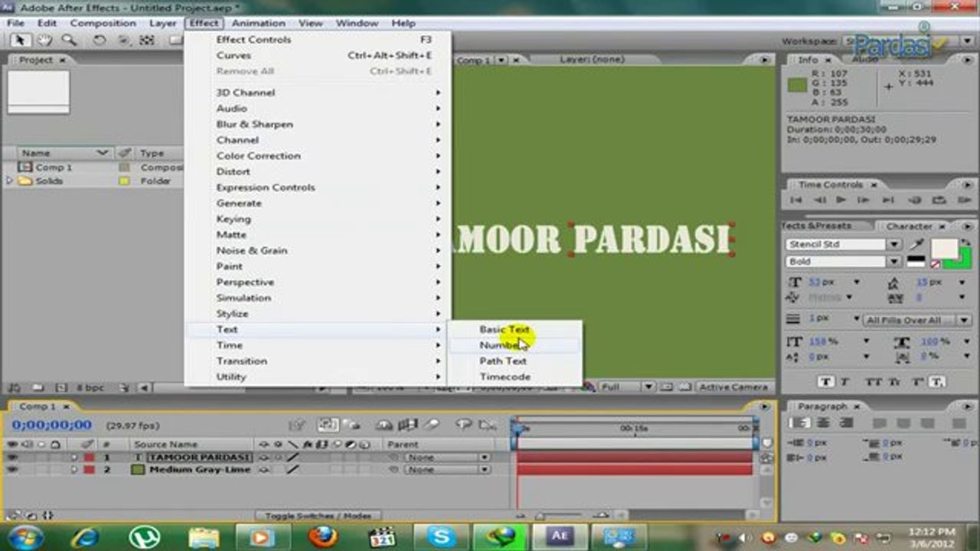The height and width of the screenshot is (551, 980).
Task: Click Frame Blending icon in timeline
Action: tap(408, 425)
